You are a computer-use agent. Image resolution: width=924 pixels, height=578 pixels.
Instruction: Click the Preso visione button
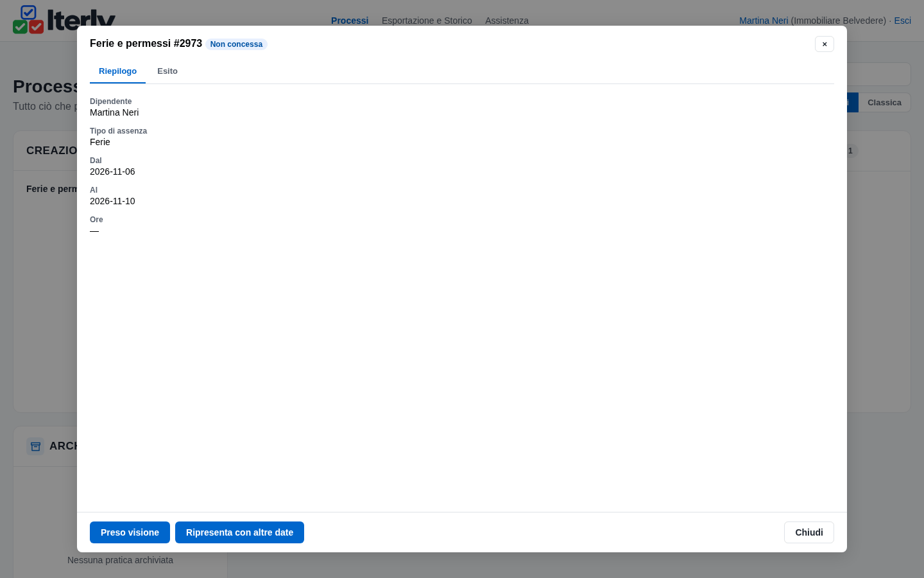pos(130,532)
